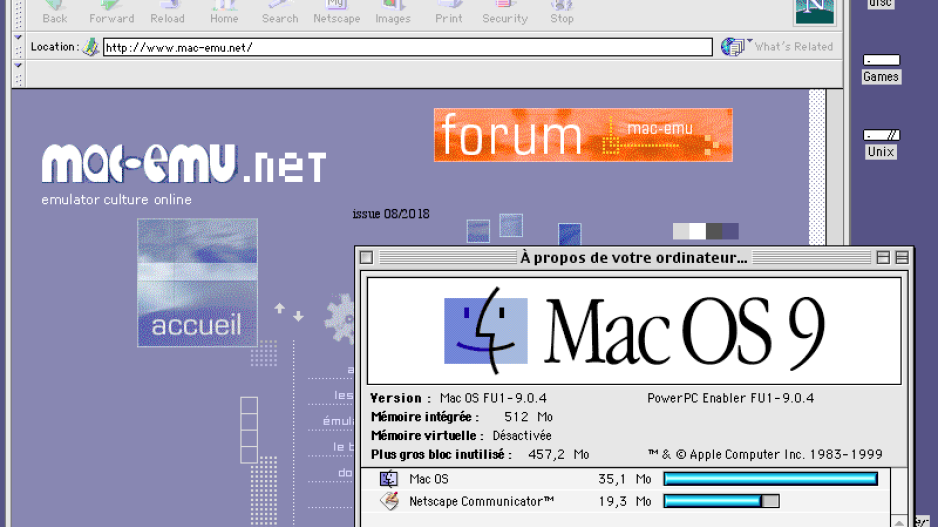Screen dimensions: 938x527
Task: Open the forum mac-emu banner
Action: (x=583, y=135)
